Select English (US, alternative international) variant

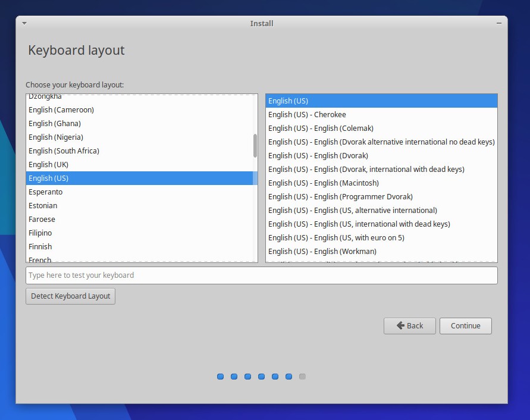[x=381, y=211]
